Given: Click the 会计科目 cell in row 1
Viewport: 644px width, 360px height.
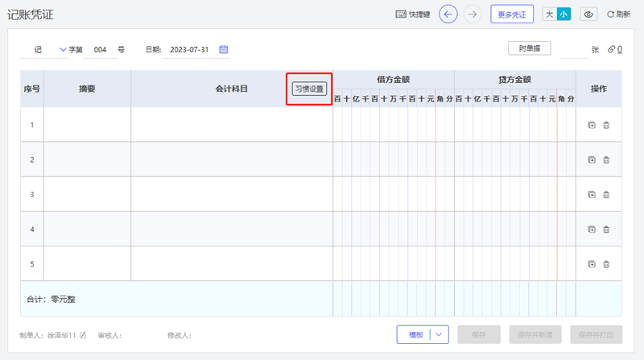Looking at the screenshot, I should [x=232, y=125].
